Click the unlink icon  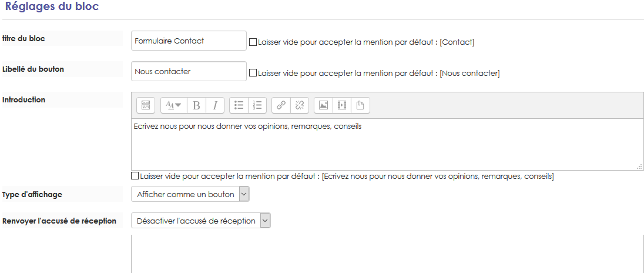pyautogui.click(x=299, y=105)
